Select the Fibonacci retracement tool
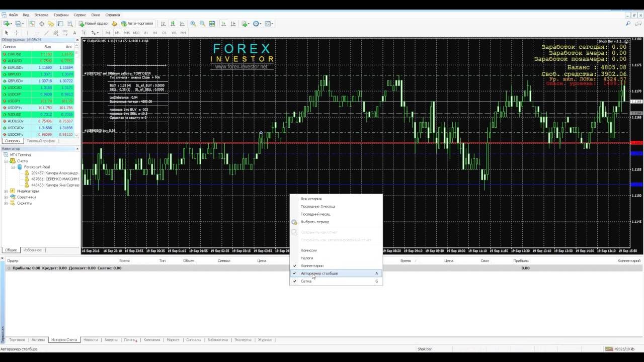Image resolution: width=644 pixels, height=362 pixels. click(x=65, y=33)
